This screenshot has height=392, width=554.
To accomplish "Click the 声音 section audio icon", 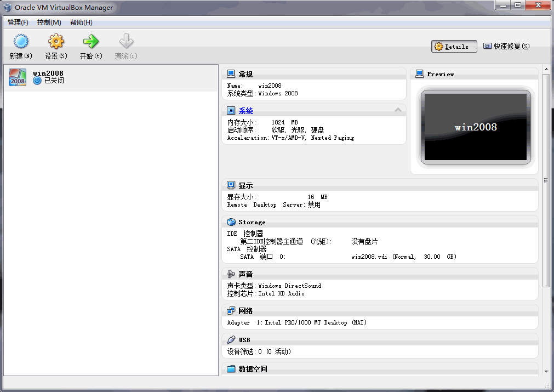I will pos(230,274).
